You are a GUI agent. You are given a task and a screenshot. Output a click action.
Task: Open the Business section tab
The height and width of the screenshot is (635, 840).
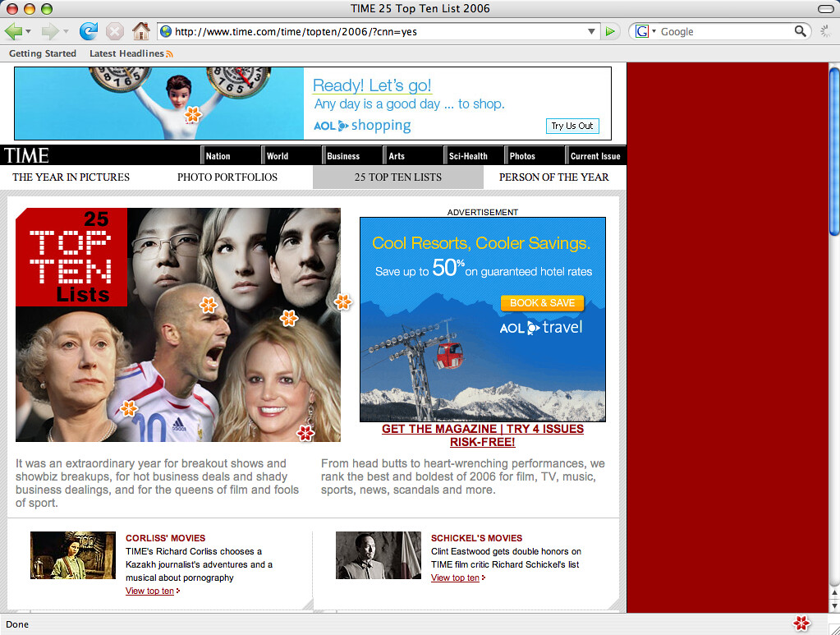(352, 155)
